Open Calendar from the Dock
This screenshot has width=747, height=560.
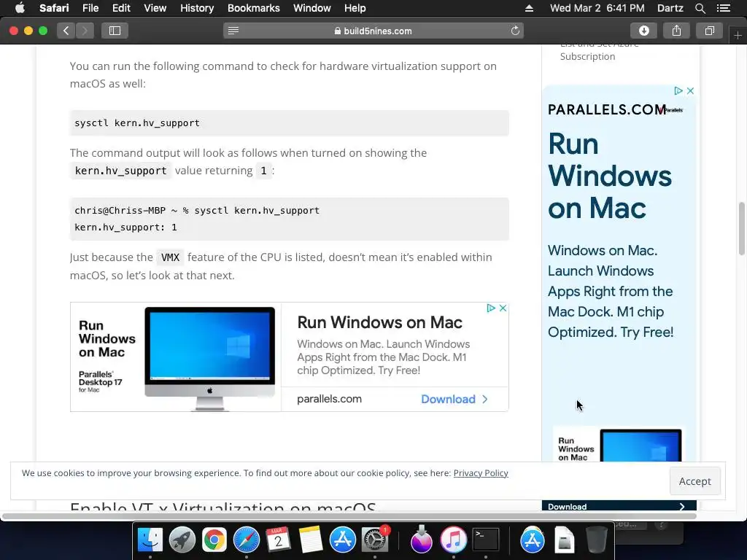click(278, 540)
